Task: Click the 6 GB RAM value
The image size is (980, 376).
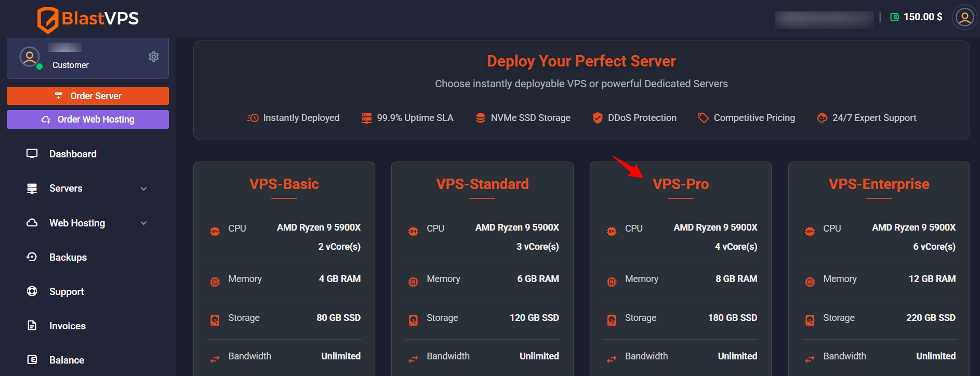Action: (x=538, y=279)
